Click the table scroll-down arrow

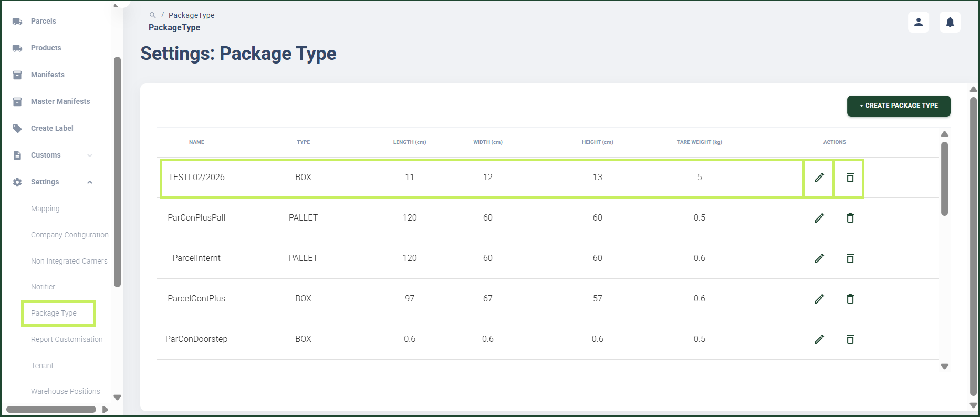(944, 367)
